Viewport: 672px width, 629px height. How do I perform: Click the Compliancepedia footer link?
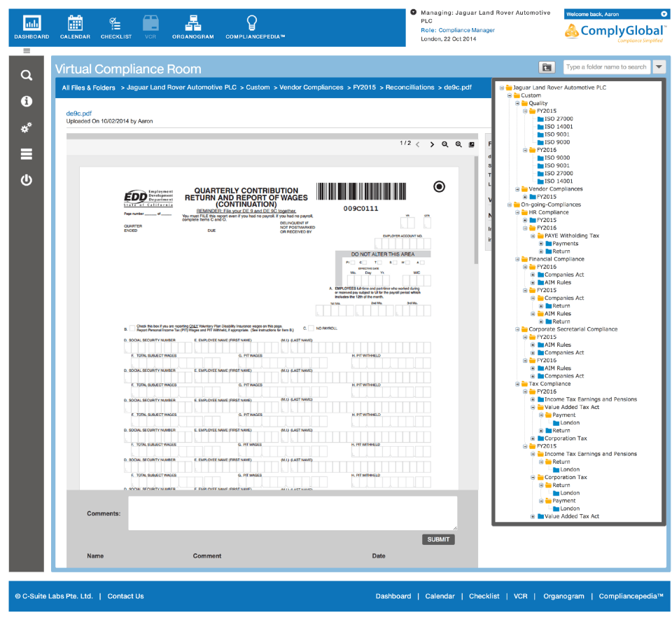coord(631,596)
